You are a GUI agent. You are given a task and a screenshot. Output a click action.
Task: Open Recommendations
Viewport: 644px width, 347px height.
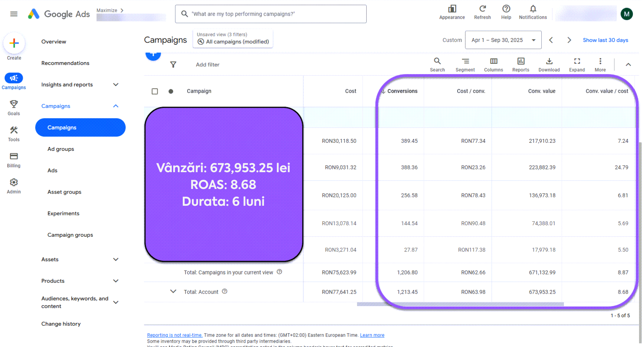pos(65,63)
